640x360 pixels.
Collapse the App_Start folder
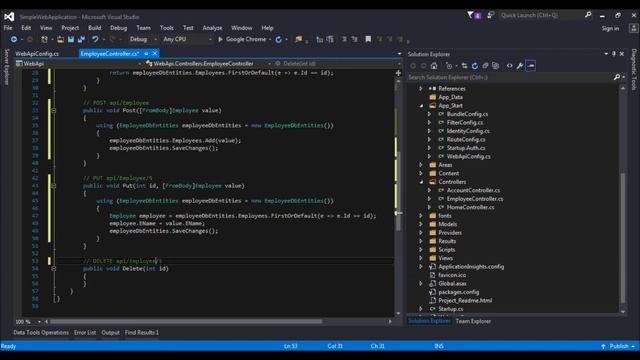(x=421, y=106)
